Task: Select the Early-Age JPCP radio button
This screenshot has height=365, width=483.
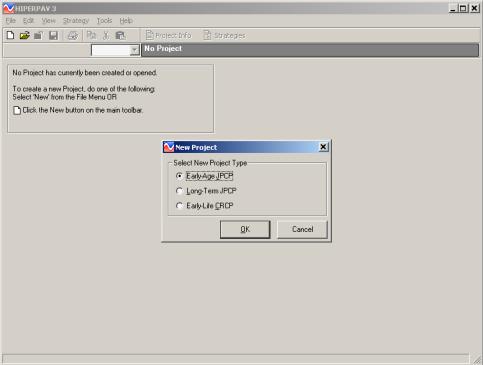Action: tap(179, 176)
